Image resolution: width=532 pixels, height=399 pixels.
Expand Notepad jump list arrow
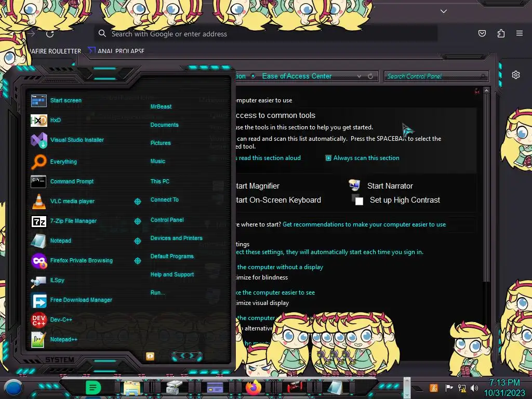point(137,241)
